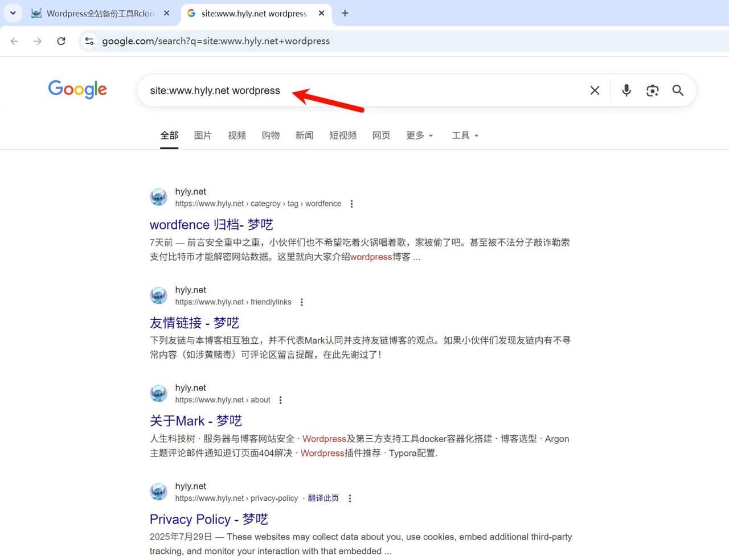Screen dimensions: 729x560
Task: Click the 翻译此页 translate link
Action: click(323, 497)
